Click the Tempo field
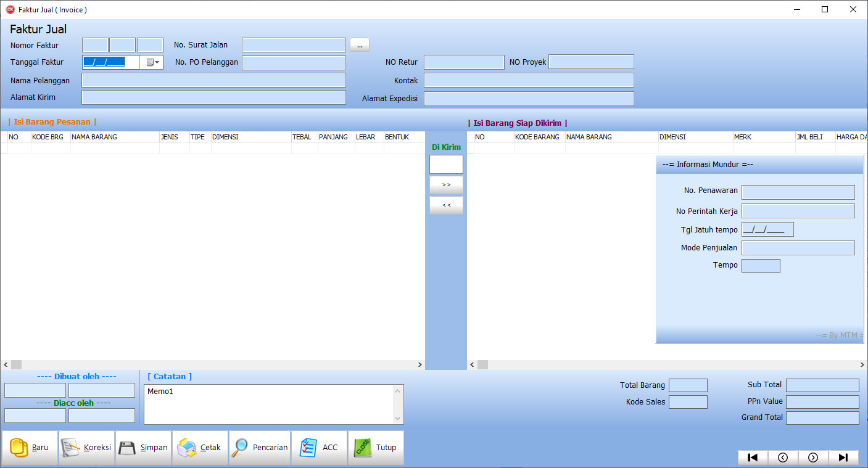 [761, 266]
